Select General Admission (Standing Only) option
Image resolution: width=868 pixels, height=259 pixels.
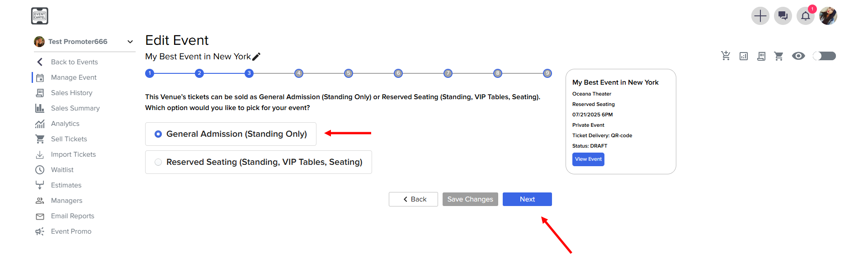(231, 134)
